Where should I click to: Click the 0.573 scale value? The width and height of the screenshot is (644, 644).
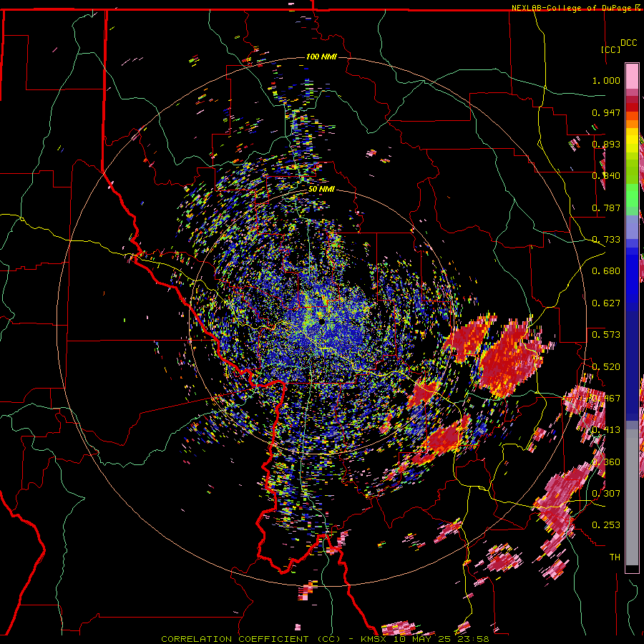pos(606,335)
